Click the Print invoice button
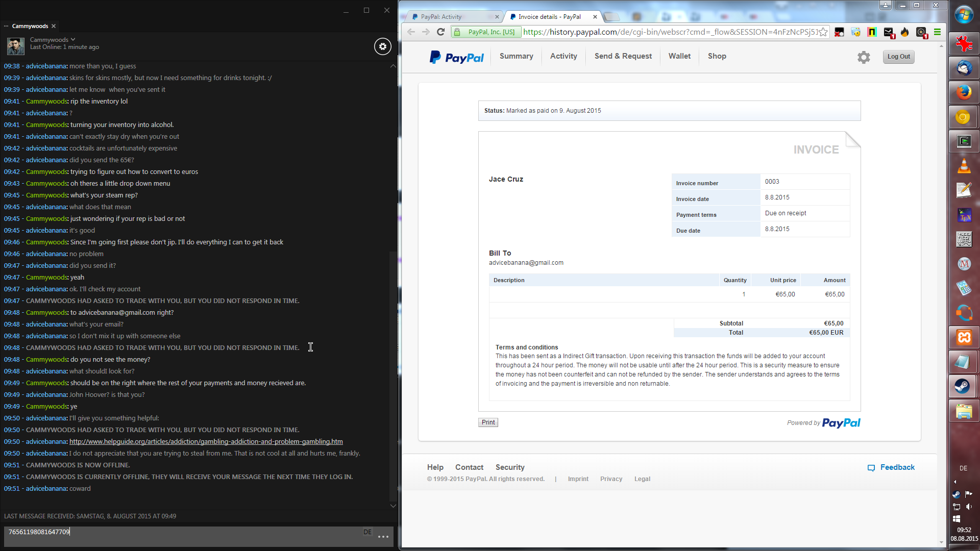980x551 pixels. [x=488, y=422]
